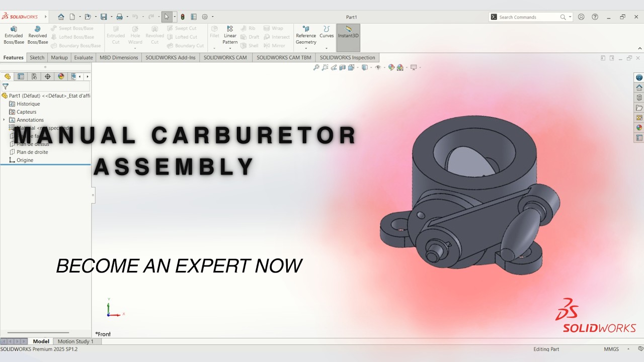Screen dimensions: 644x362
Task: Choose the Linear Pattern tool
Action: (x=230, y=35)
